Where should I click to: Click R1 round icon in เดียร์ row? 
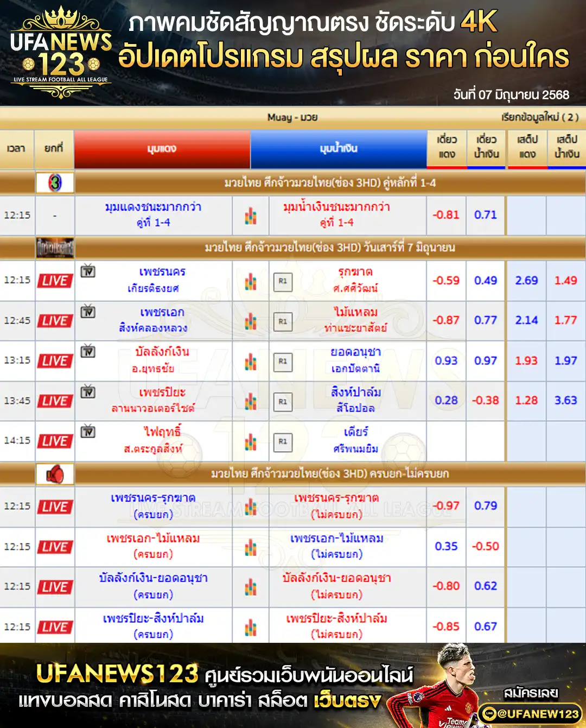283,442
